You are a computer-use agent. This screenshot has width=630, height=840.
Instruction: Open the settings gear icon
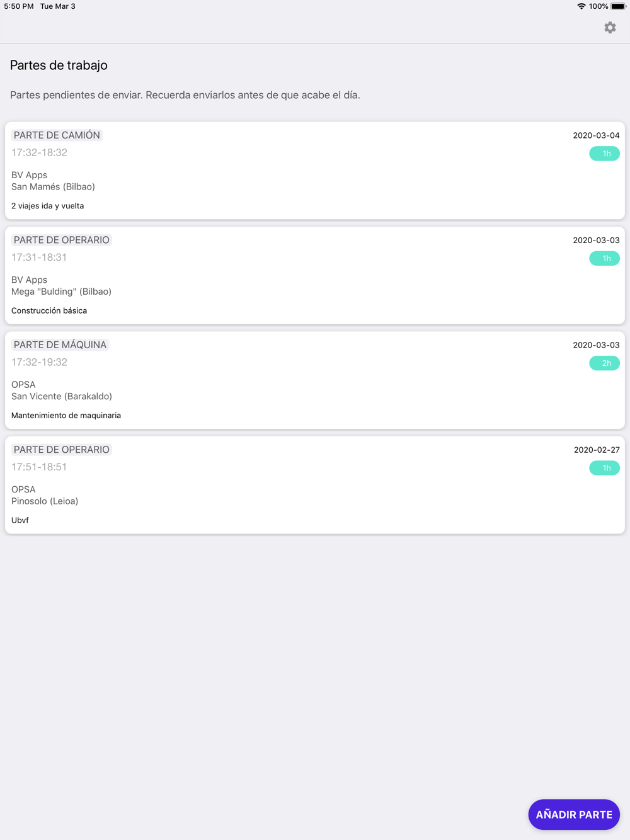610,28
